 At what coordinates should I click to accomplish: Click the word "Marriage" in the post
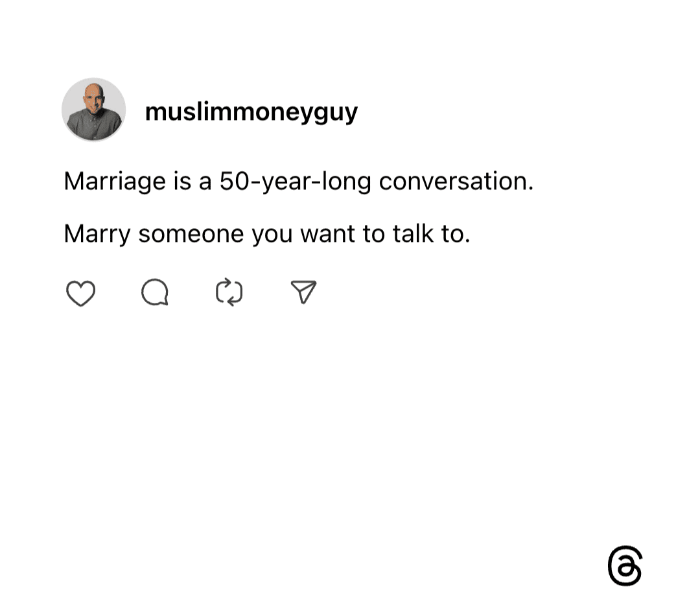tap(115, 182)
